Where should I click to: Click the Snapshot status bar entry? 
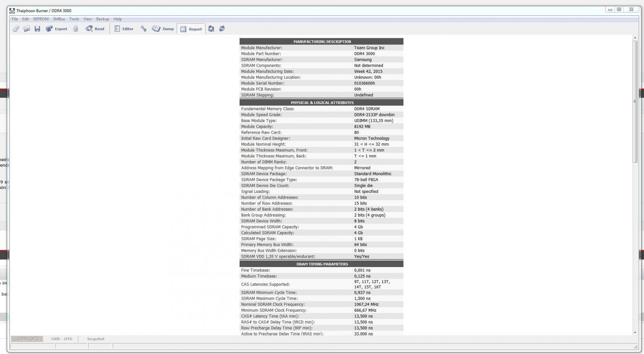tap(96, 339)
